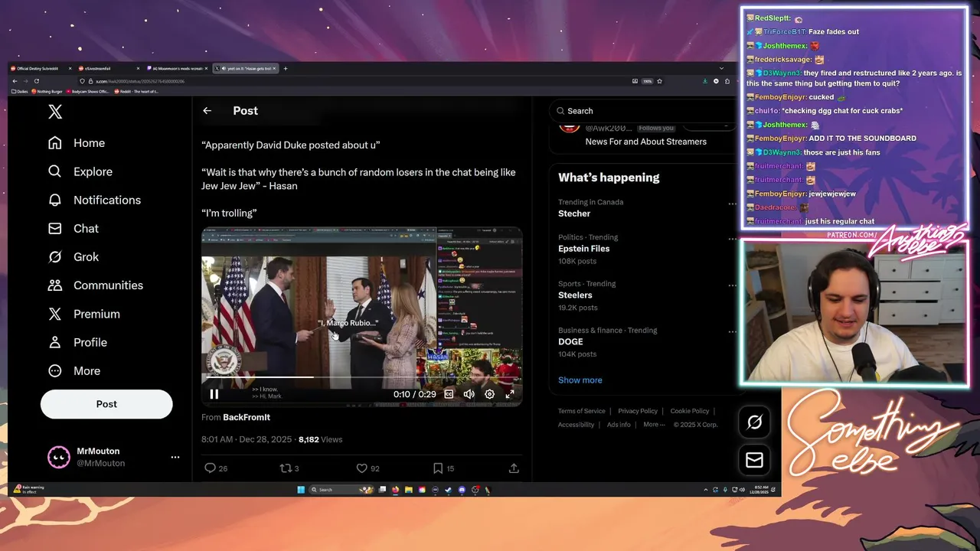Bookmark the post, 15 bookmarks
980x551 pixels.
pos(443,468)
